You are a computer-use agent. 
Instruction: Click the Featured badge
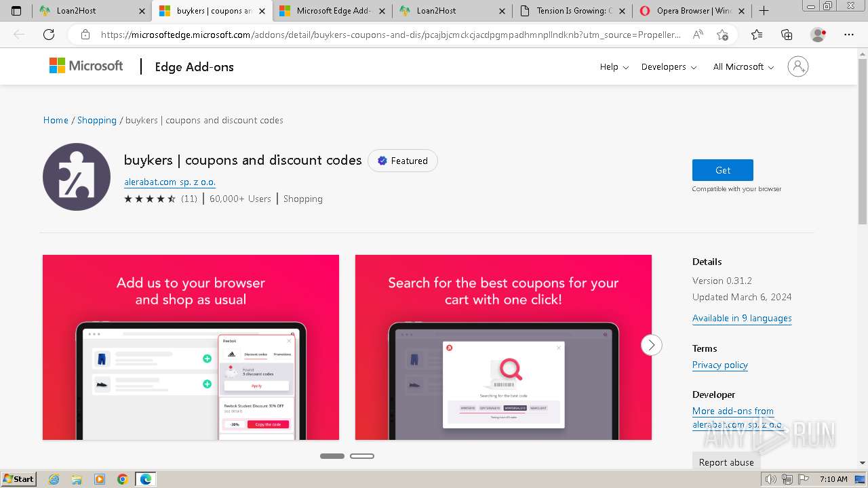[x=403, y=161]
